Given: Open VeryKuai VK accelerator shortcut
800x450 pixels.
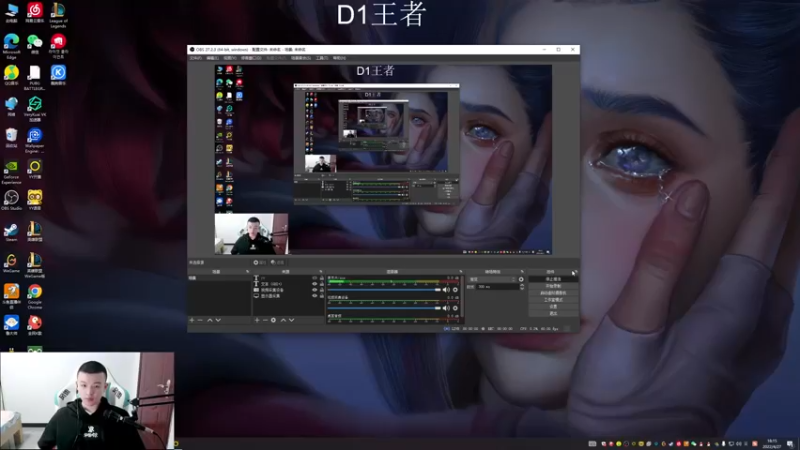Looking at the screenshot, I should pyautogui.click(x=35, y=109).
